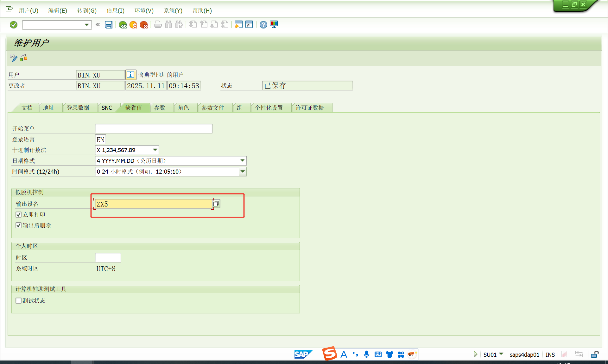This screenshot has height=364, width=608.
Task: Click the Display/Change glasses-pencil icon
Action: pos(13,58)
